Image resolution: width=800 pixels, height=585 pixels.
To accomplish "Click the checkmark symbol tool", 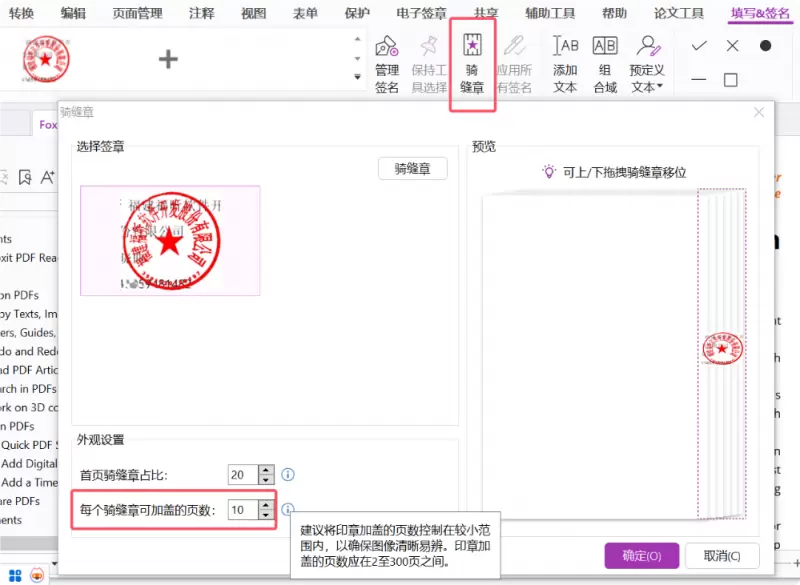I will 699,46.
